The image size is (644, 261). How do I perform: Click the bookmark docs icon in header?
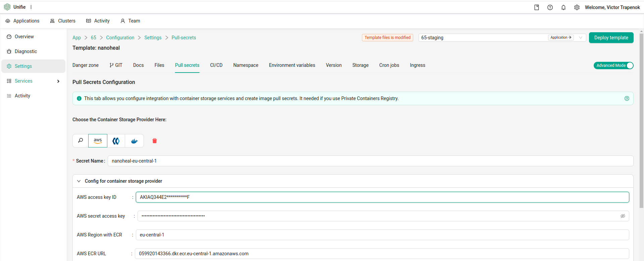coord(537,7)
